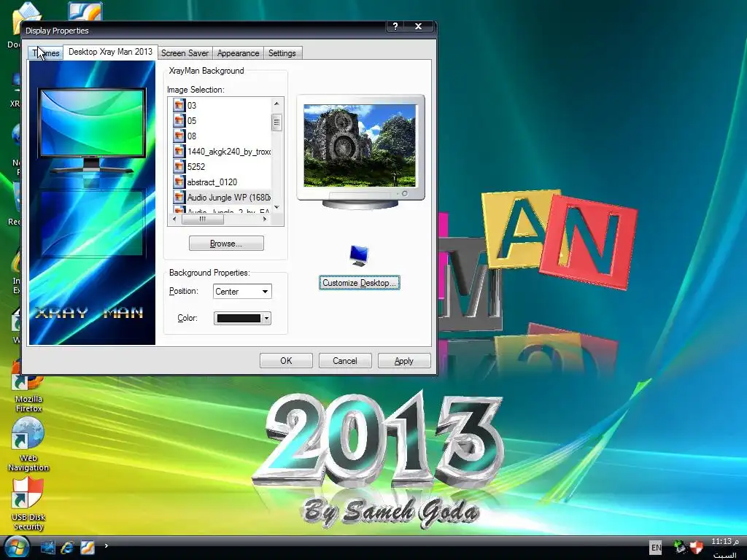Go to the Settings tab
747x560 pixels.
point(282,52)
